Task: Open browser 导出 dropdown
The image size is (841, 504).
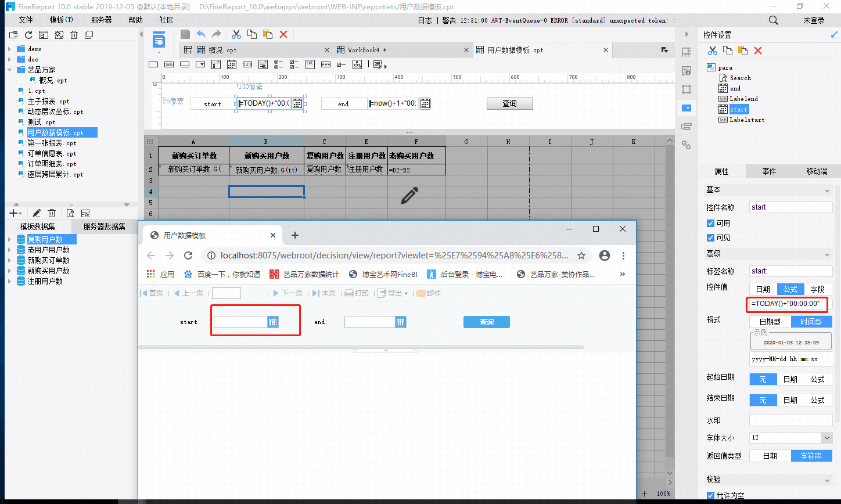Action: point(393,293)
